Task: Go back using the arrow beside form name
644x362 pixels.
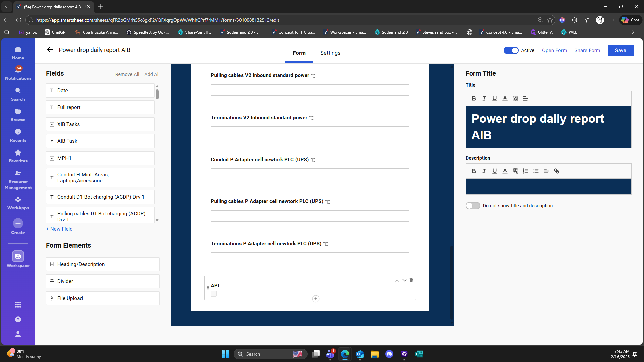Action: [x=50, y=50]
